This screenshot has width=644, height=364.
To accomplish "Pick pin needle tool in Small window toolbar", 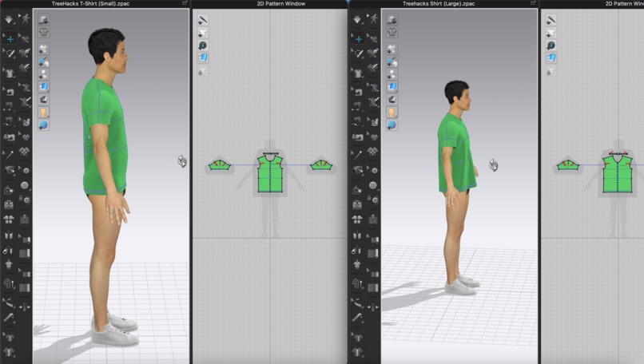I will pyautogui.click(x=9, y=154).
